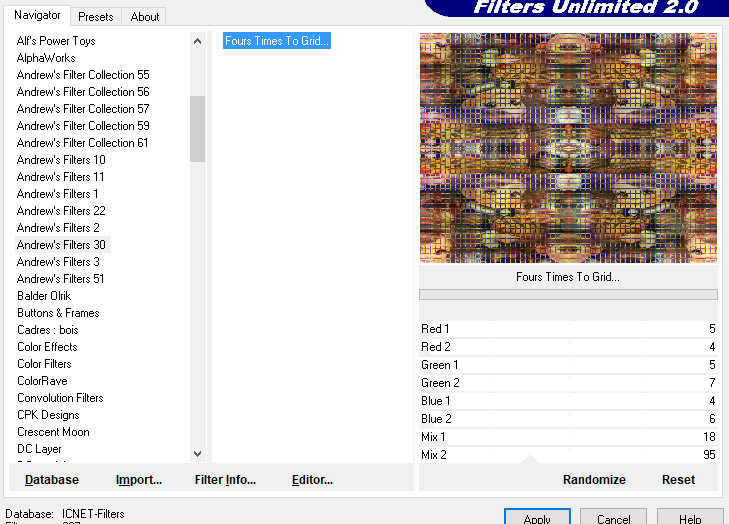Select Andrew's Filters 30
729x524 pixels.
[61, 245]
